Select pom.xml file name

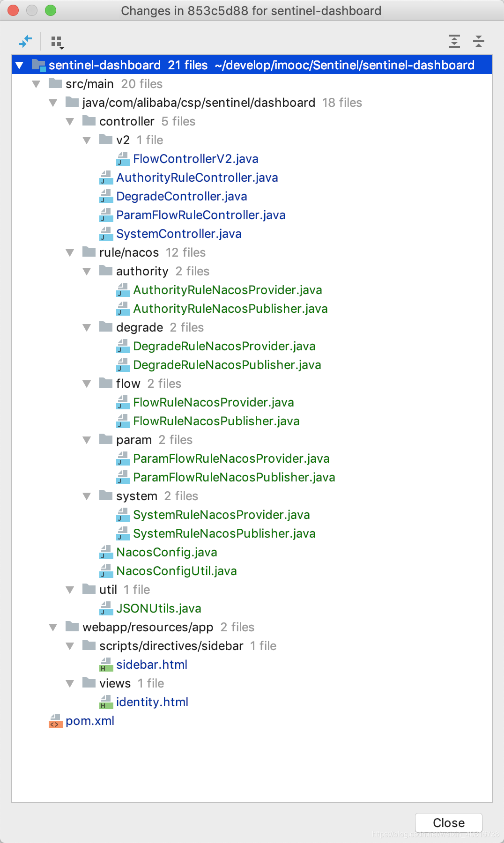90,721
